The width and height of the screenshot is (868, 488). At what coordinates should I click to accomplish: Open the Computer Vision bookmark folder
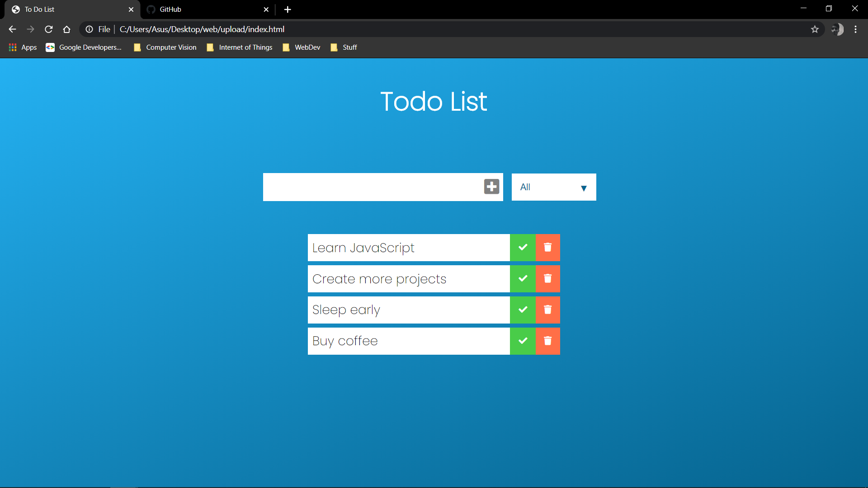pos(165,47)
